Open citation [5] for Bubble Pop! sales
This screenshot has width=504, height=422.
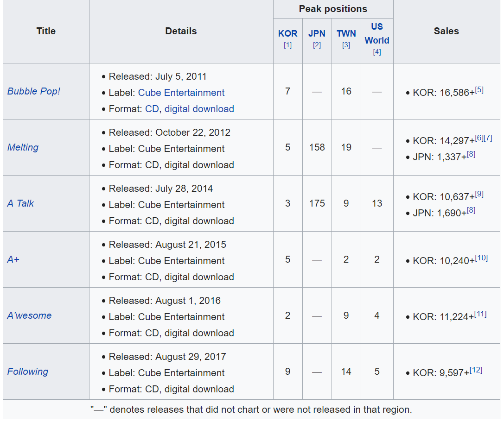(x=479, y=89)
